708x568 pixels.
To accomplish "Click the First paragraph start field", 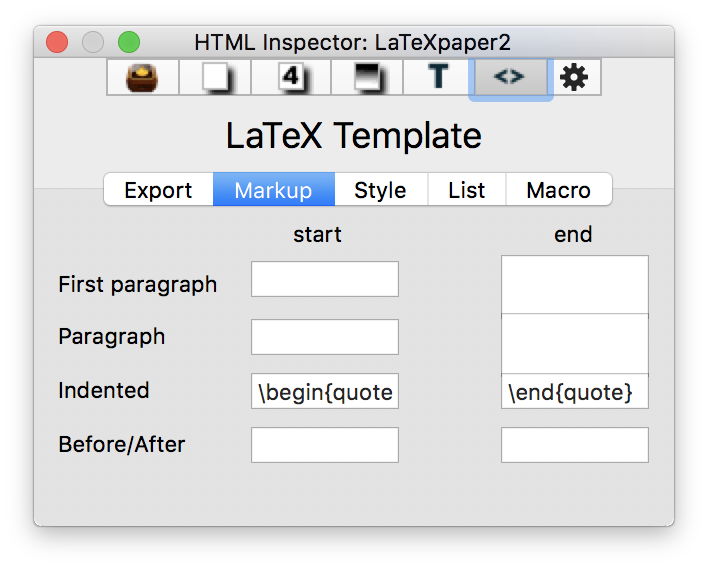I will pos(324,279).
